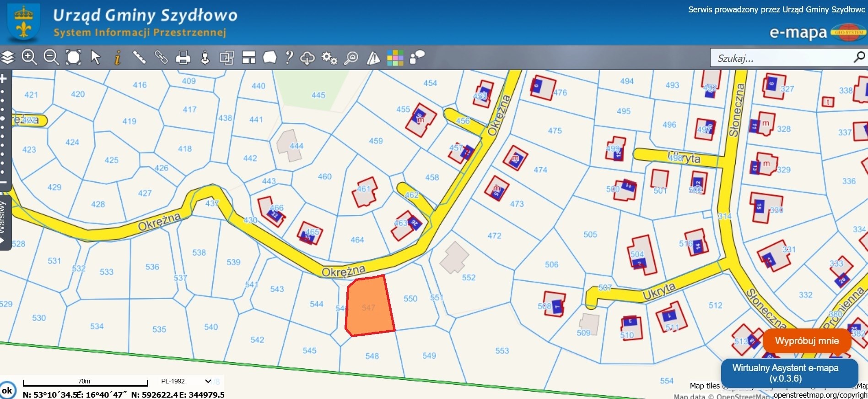Activate the arrow selection pointer tool
The width and height of the screenshot is (868, 399).
95,57
